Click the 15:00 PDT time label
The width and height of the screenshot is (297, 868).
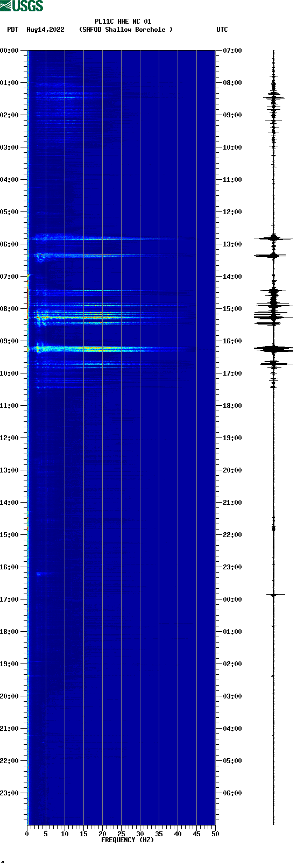tap(10, 535)
